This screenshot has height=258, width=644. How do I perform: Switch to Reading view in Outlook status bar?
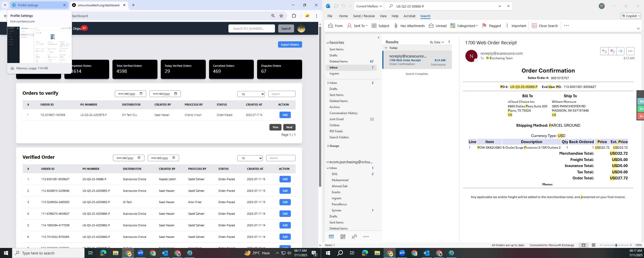click(x=593, y=245)
